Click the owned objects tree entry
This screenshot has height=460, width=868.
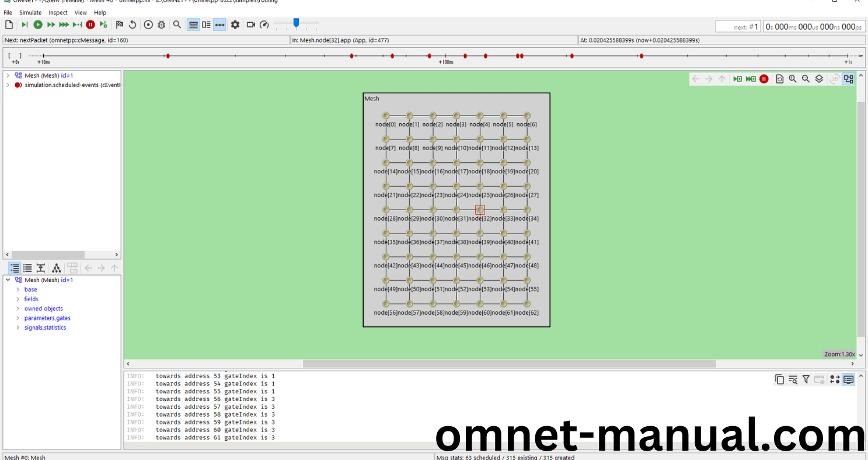point(43,309)
